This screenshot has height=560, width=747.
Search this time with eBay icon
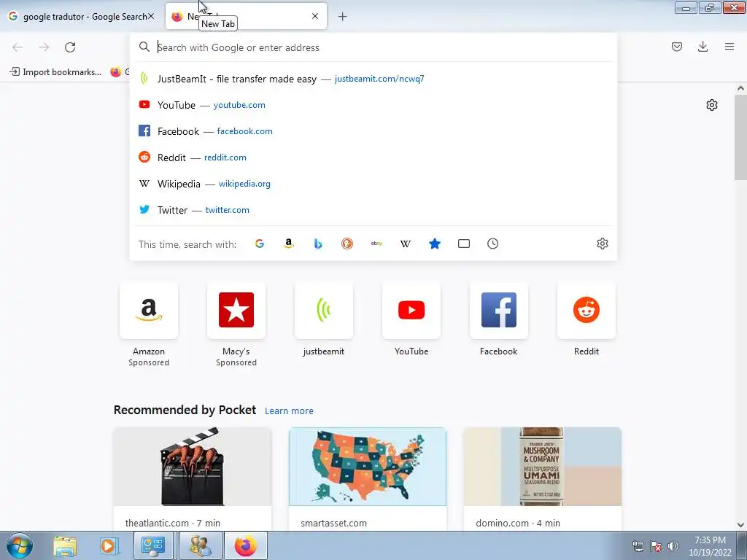pos(376,244)
